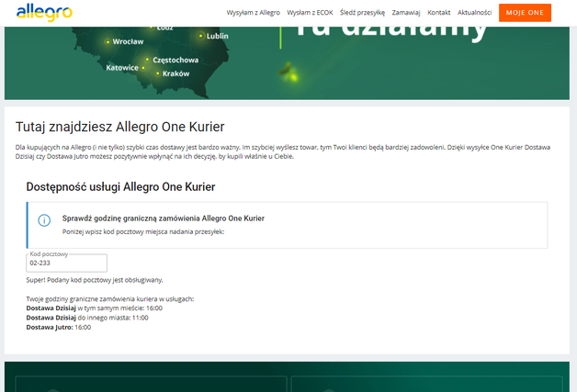Image resolution: width=577 pixels, height=392 pixels.
Task: Click the Dostępność usługi Allegro One Kurier heading
Action: click(120, 186)
